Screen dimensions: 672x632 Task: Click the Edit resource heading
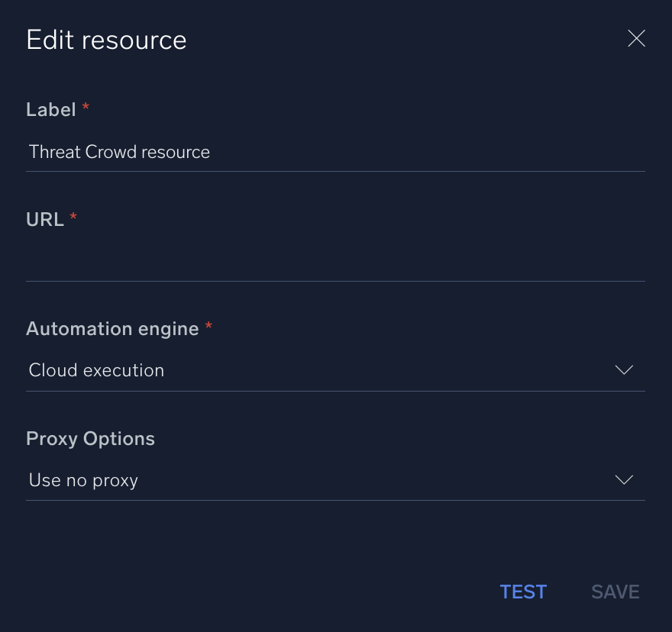click(x=106, y=40)
